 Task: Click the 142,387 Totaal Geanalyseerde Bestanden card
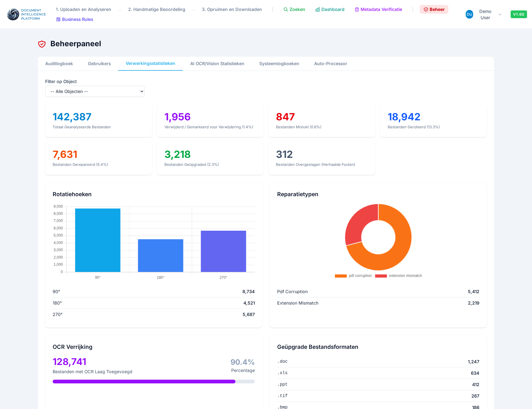[x=99, y=121]
